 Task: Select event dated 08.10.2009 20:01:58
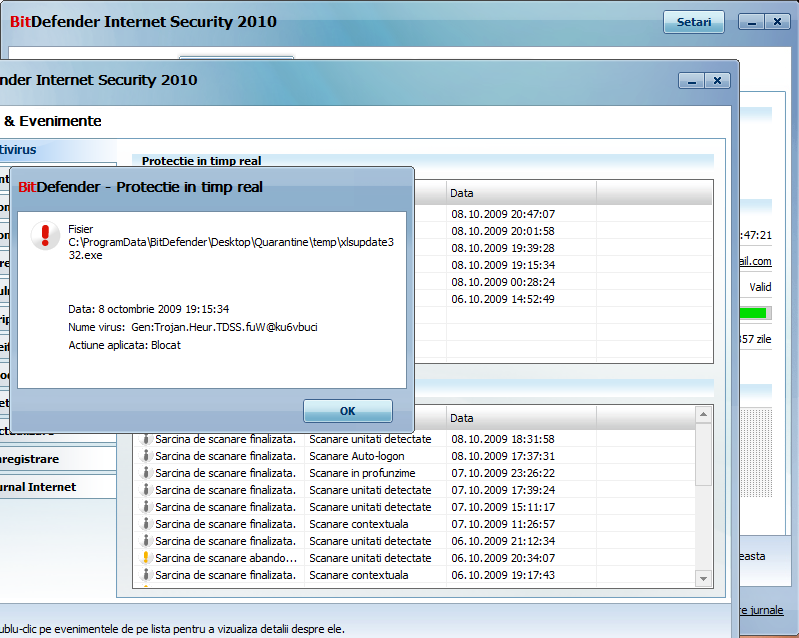click(x=503, y=231)
